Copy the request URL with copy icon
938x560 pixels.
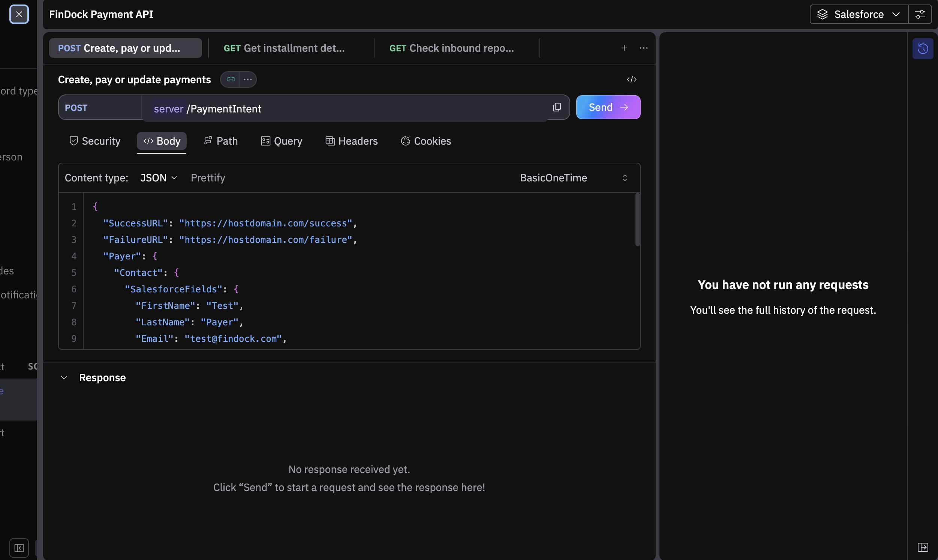click(556, 108)
